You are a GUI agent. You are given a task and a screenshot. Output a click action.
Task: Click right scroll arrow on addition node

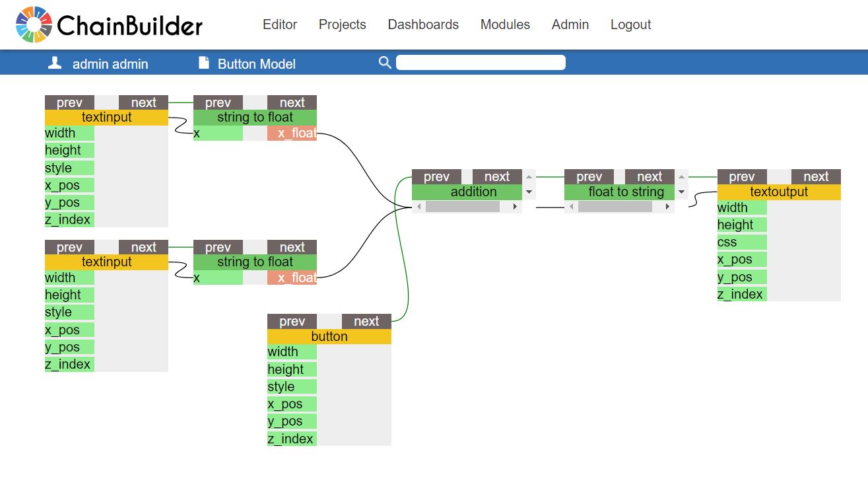[x=515, y=207]
